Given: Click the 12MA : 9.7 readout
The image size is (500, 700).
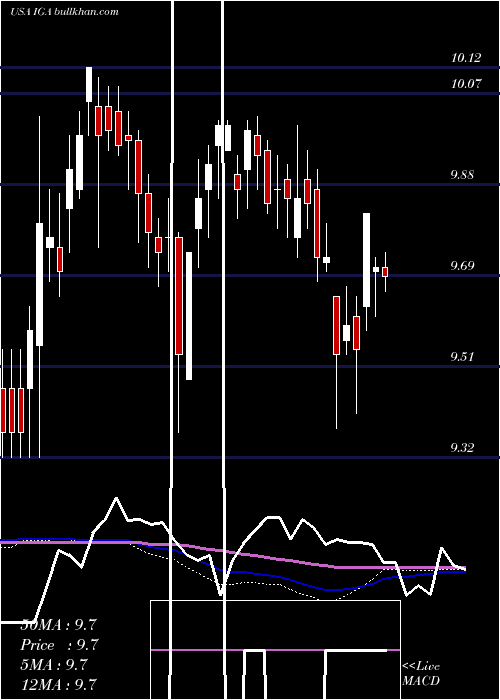Looking at the screenshot, I should (x=58, y=684).
